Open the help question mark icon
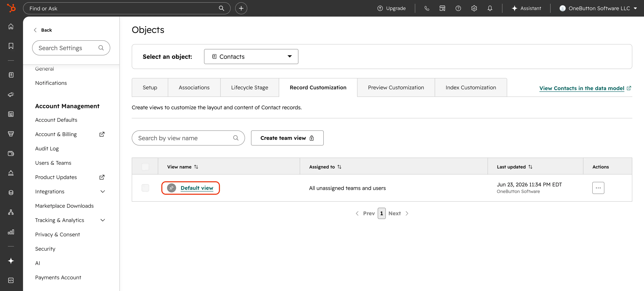 pos(458,8)
